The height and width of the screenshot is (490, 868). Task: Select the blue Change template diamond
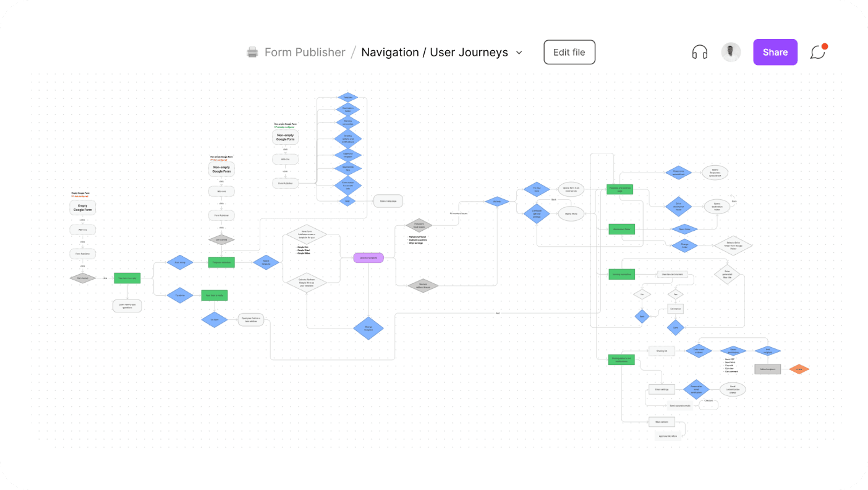368,328
